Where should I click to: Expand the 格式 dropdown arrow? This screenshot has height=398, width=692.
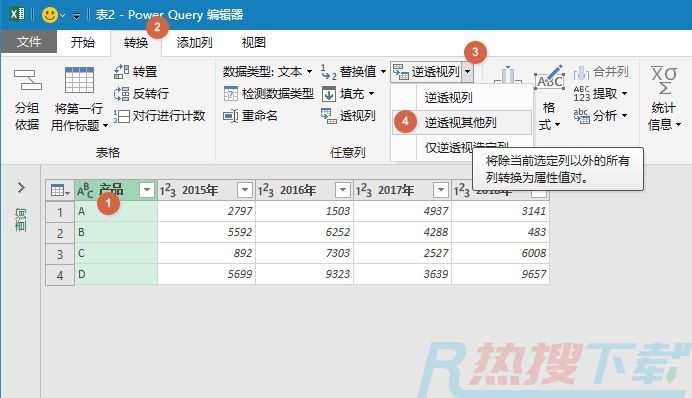tap(557, 125)
